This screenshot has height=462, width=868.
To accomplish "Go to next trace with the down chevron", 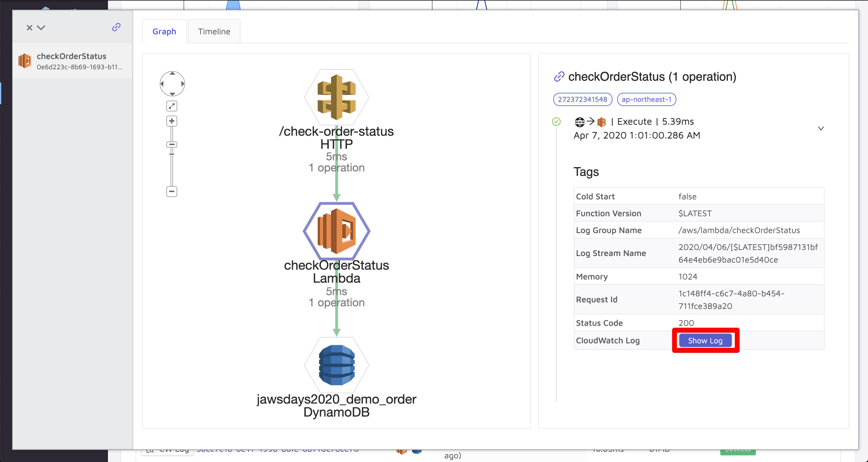I will click(41, 28).
